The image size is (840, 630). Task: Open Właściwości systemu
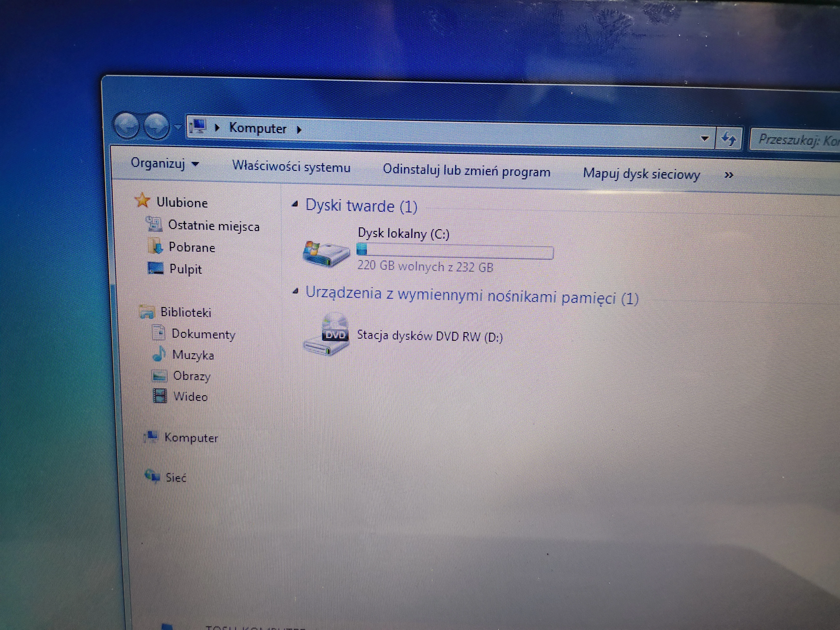[291, 167]
